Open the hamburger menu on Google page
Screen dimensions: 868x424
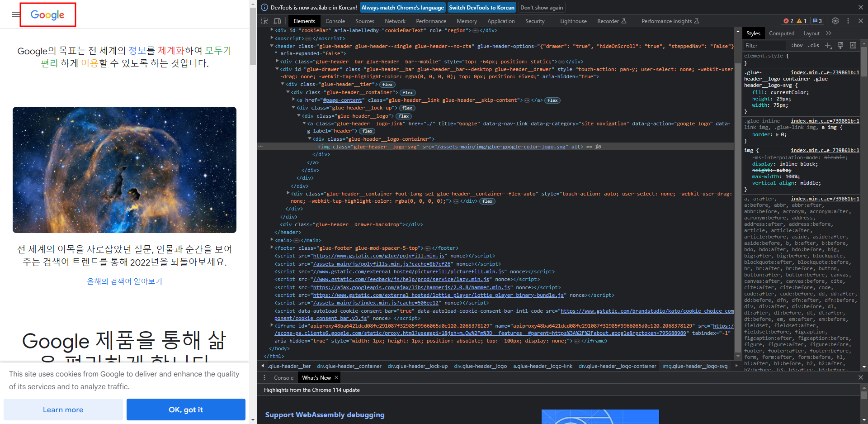pos(16,14)
